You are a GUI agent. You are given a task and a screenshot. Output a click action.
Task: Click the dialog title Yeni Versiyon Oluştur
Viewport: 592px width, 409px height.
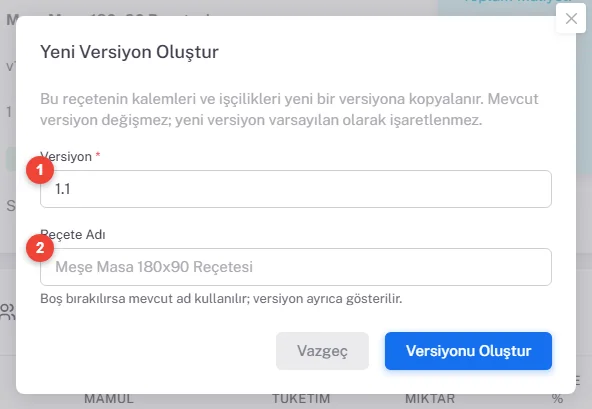130,52
